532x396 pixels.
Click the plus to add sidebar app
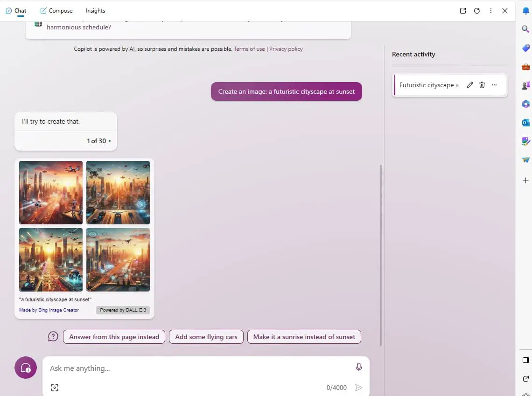[x=526, y=180]
